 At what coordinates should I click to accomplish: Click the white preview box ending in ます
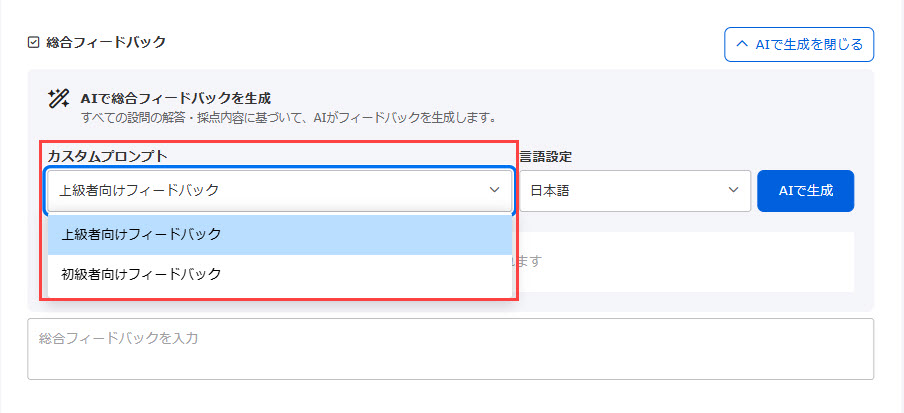click(690, 262)
